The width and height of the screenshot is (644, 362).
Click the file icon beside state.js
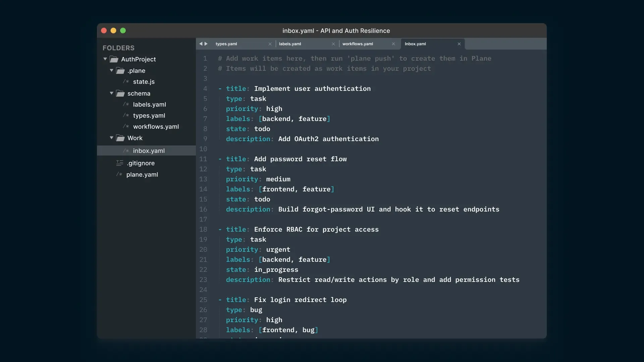click(126, 81)
